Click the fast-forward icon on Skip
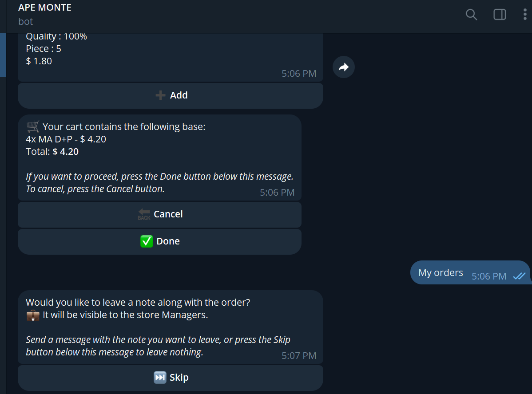The height and width of the screenshot is (394, 532). (159, 377)
